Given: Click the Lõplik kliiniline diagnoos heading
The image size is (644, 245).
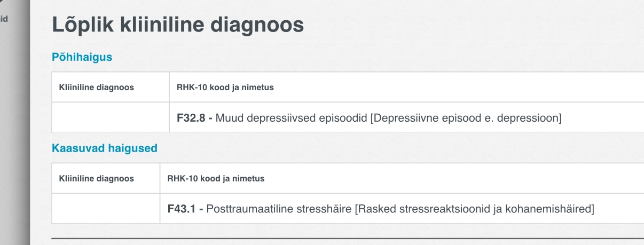Looking at the screenshot, I should click(x=178, y=26).
